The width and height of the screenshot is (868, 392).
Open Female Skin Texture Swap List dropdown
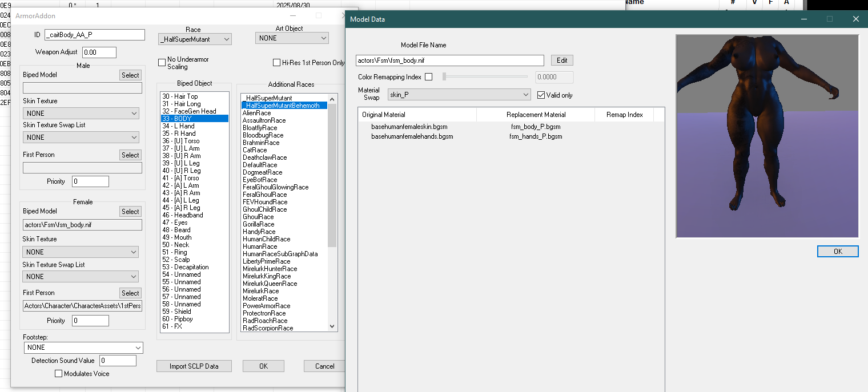click(81, 276)
